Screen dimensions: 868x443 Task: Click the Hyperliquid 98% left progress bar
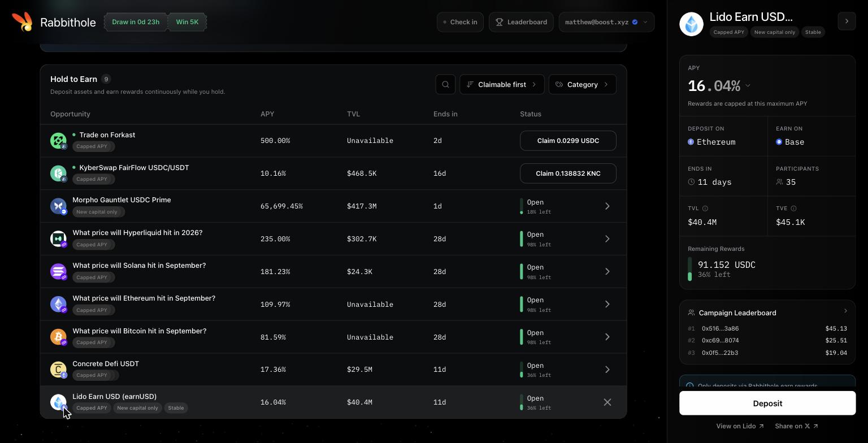[522, 239]
